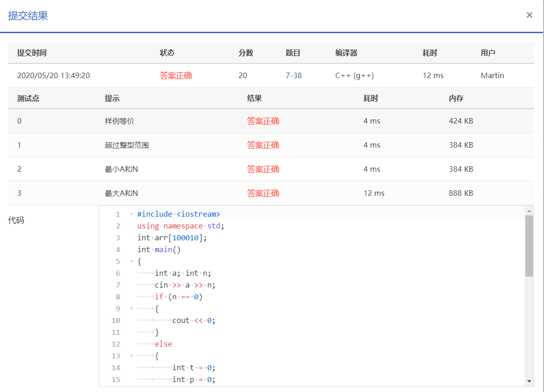Click code line if (n == 0)

[x=179, y=297]
